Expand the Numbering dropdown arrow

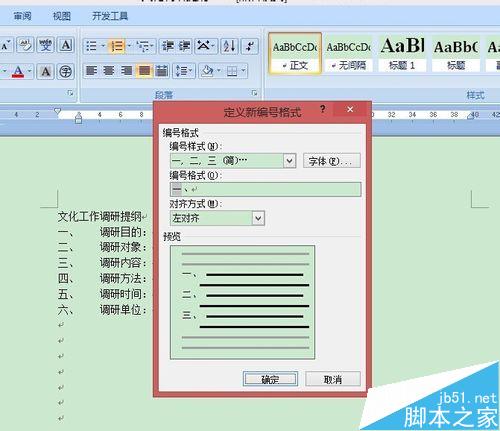point(129,46)
